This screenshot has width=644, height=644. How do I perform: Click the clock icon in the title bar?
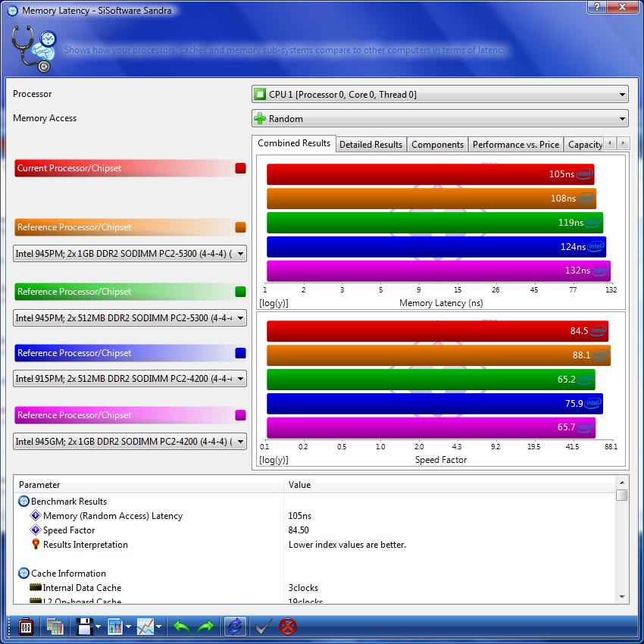[x=13, y=11]
